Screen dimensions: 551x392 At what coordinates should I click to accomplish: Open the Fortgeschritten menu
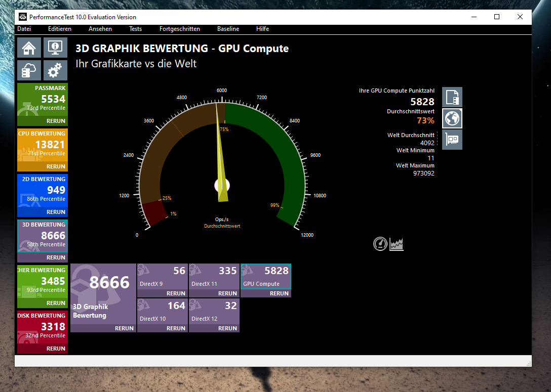(x=180, y=29)
